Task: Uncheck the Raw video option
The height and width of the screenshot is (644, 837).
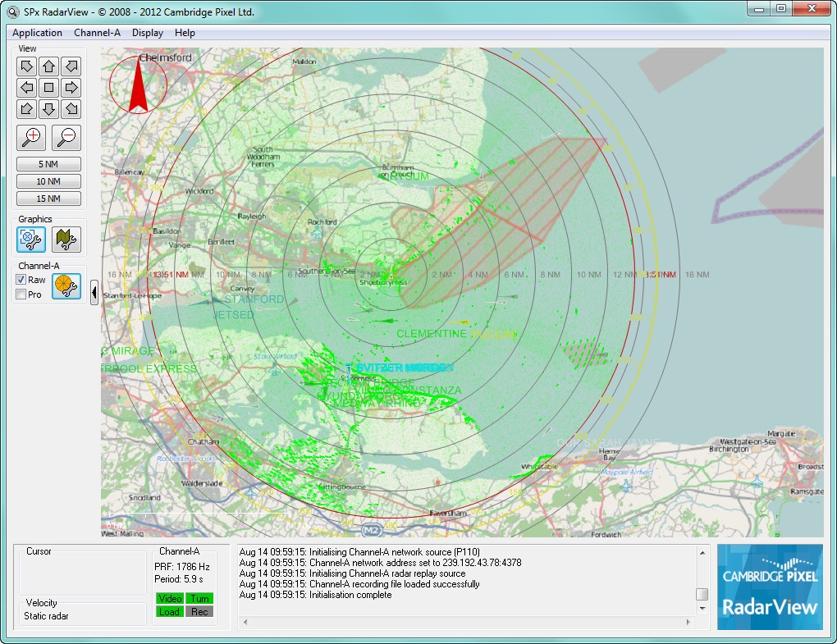Action: [x=21, y=279]
